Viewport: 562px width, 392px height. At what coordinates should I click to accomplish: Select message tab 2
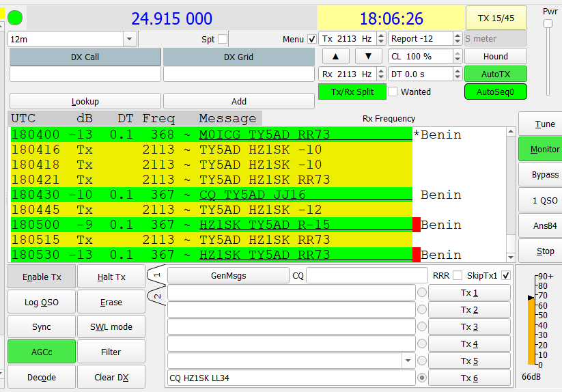coord(157,296)
